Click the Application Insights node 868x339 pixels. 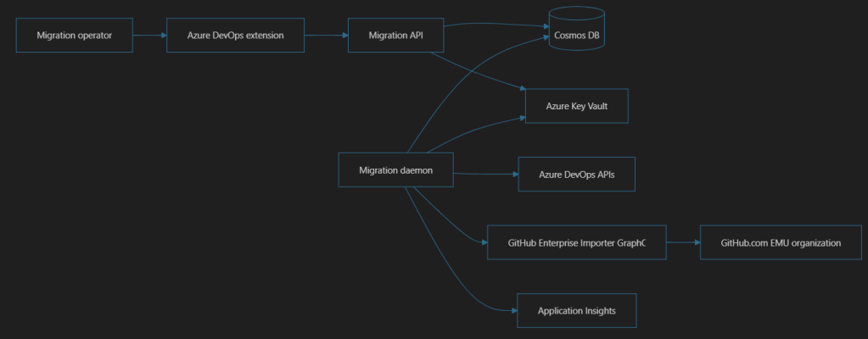point(576,311)
